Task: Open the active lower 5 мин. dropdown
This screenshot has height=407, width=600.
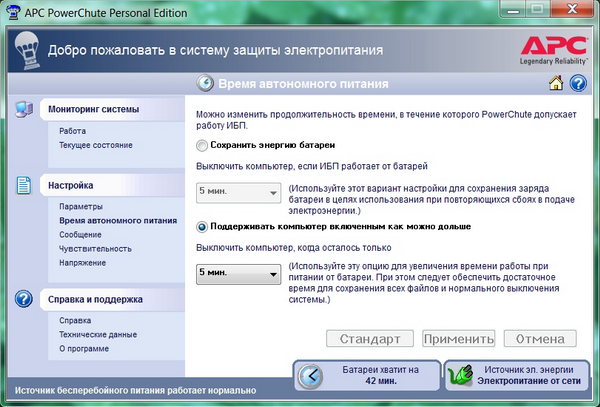Action: [x=238, y=274]
